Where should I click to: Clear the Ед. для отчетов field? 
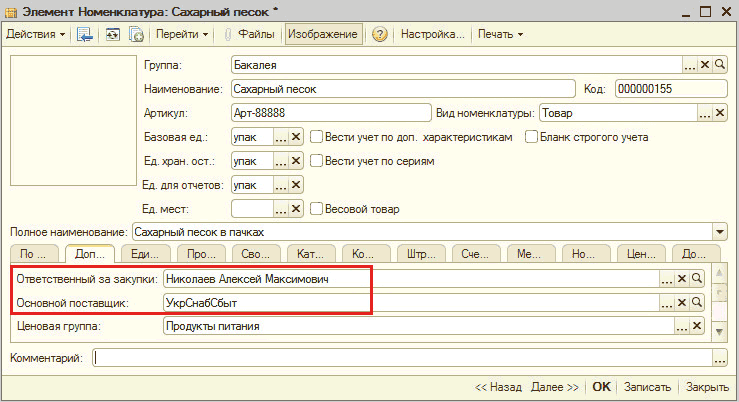[296, 185]
